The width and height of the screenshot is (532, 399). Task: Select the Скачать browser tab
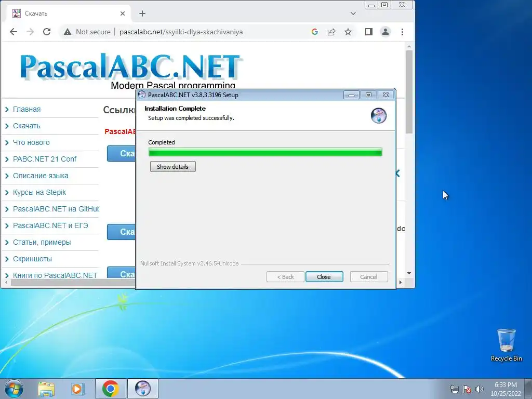click(69, 14)
